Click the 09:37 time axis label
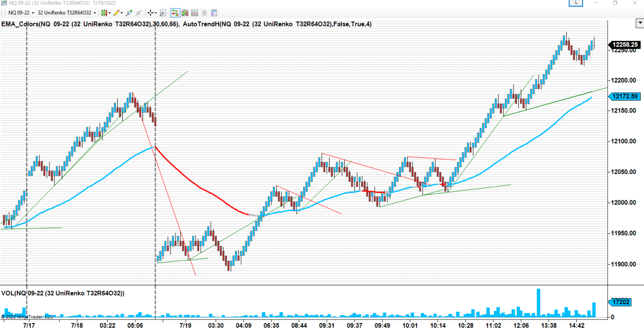644x334 pixels. coord(354,326)
